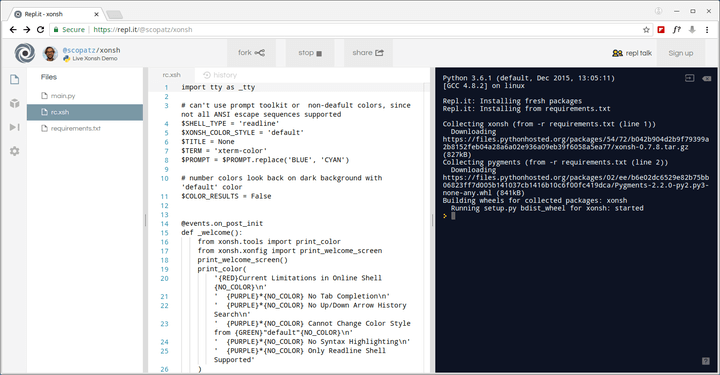Click the print_welcome_screen() line

point(243,260)
